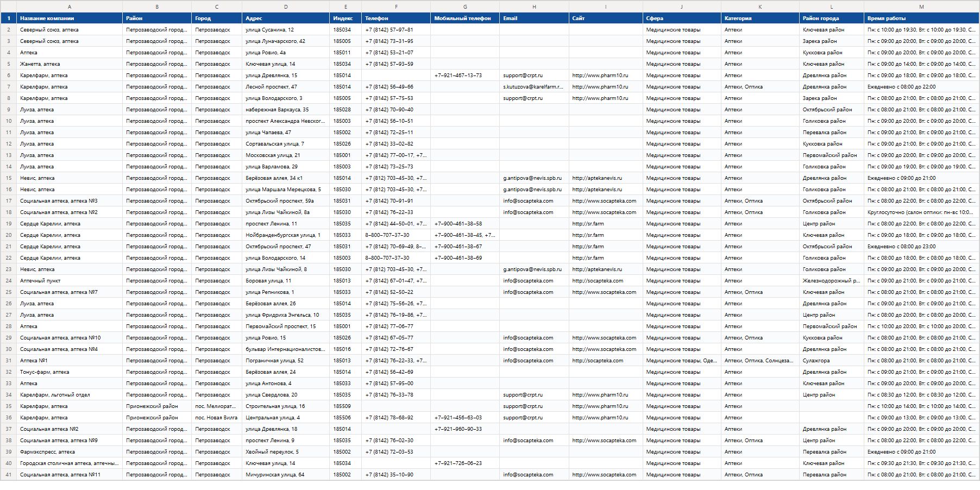Click the 'Мобильный телефон' header cell

[x=465, y=18]
